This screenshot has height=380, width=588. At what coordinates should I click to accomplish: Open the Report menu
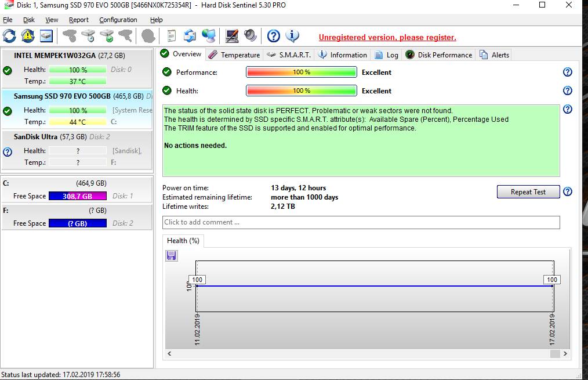click(x=79, y=20)
